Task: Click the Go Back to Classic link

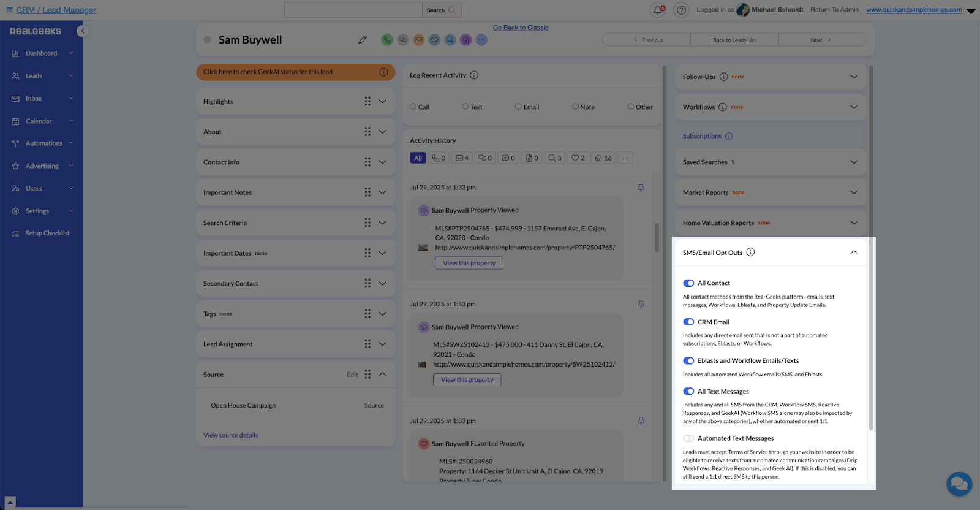Action: (x=521, y=28)
